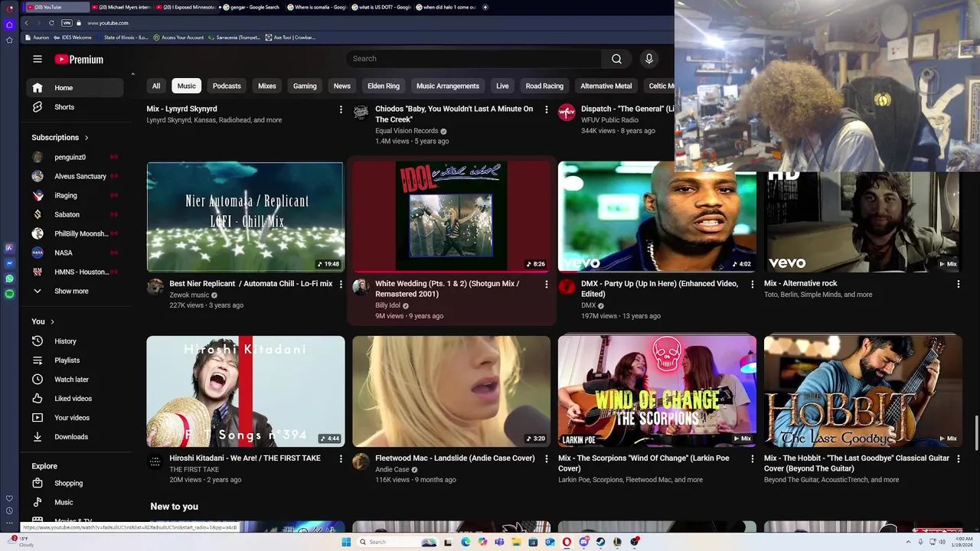Select the Gaming filter chip
The height and width of the screenshot is (551, 980).
click(x=305, y=86)
